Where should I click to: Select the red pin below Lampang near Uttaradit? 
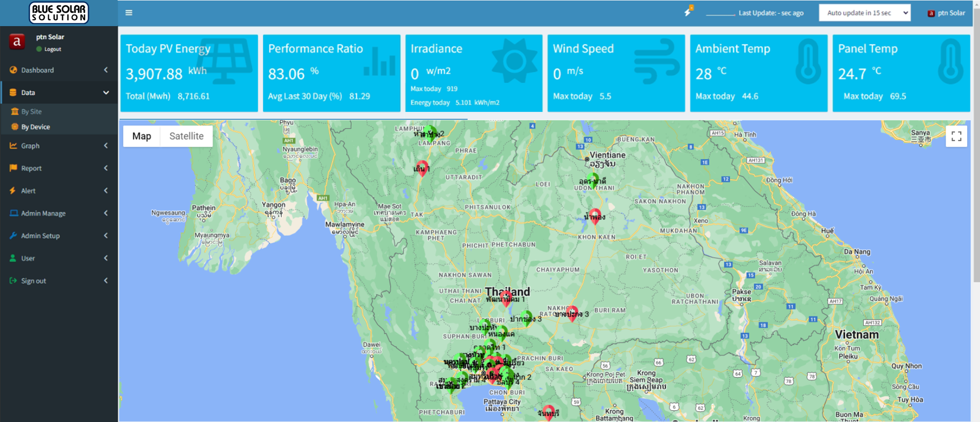422,168
